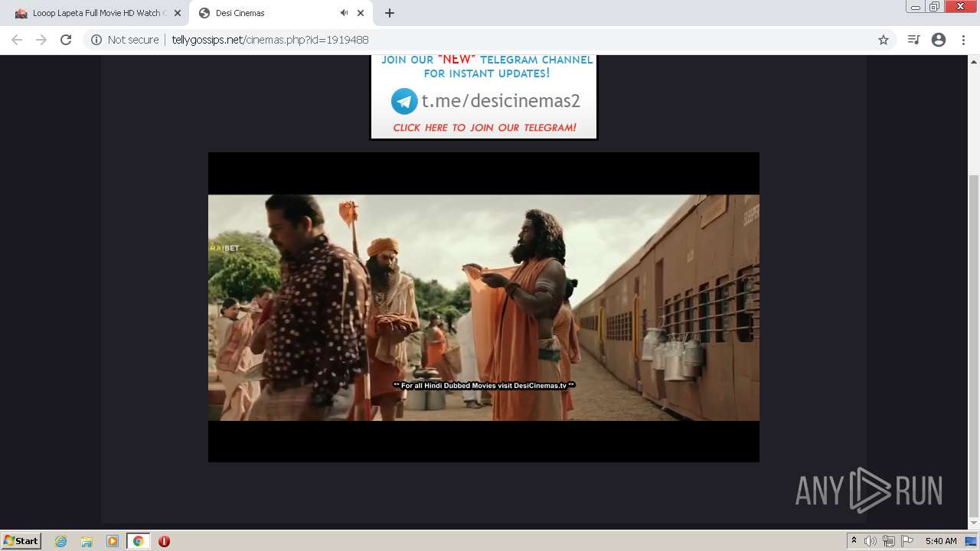
Task: Open the Windows Start menu
Action: (21, 541)
